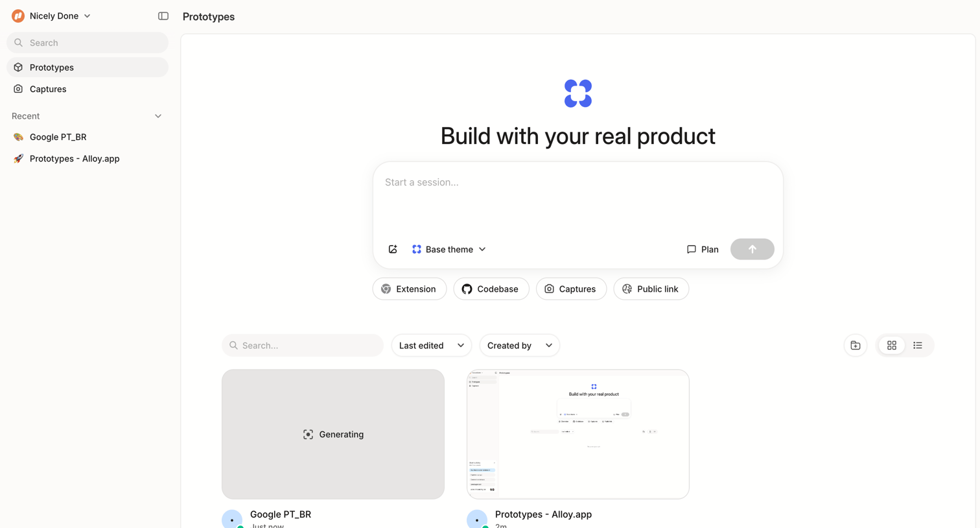Click the Prototypes page header title
980x528 pixels.
coord(209,16)
